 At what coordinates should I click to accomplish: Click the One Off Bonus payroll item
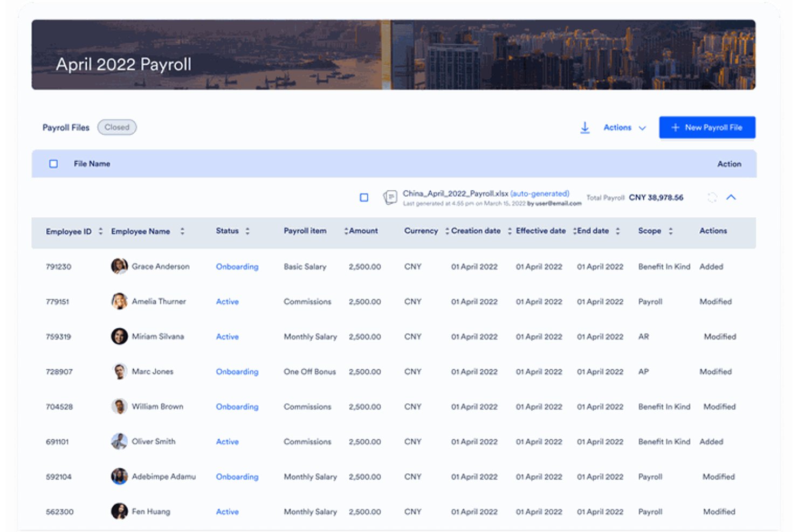tap(310, 372)
